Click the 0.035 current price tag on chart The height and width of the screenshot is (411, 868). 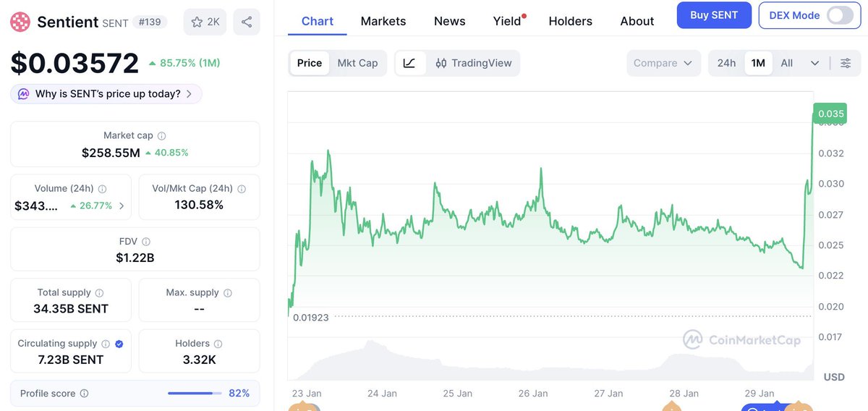pyautogui.click(x=830, y=114)
